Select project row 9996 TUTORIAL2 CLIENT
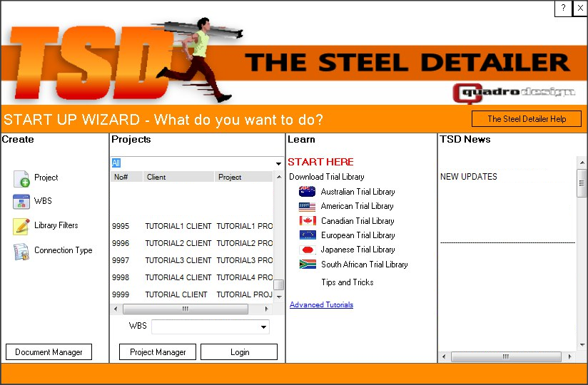 [x=192, y=243]
